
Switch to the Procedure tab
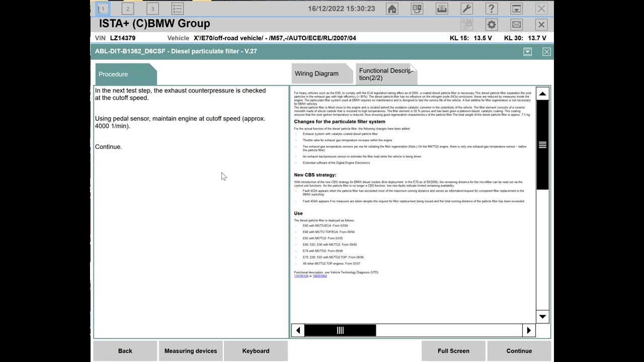126,74
